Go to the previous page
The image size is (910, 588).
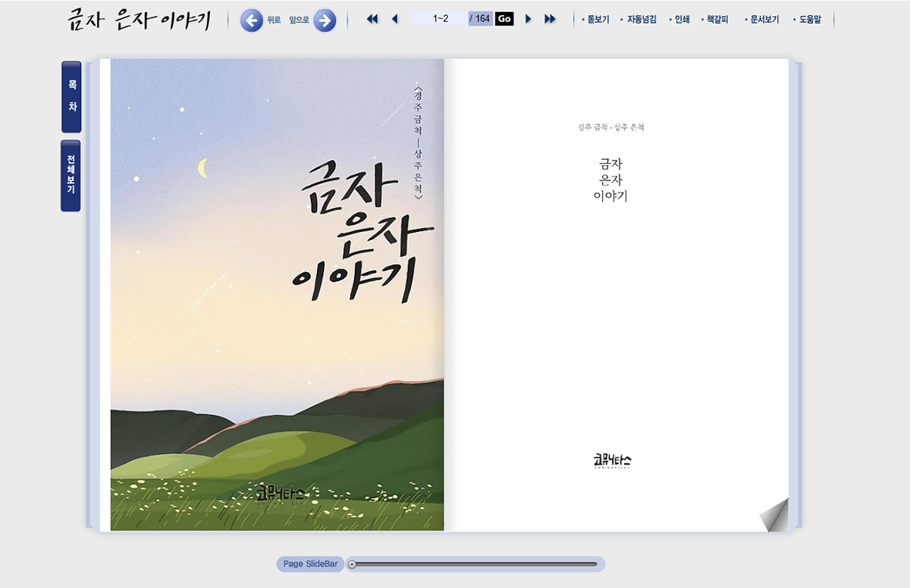click(394, 19)
